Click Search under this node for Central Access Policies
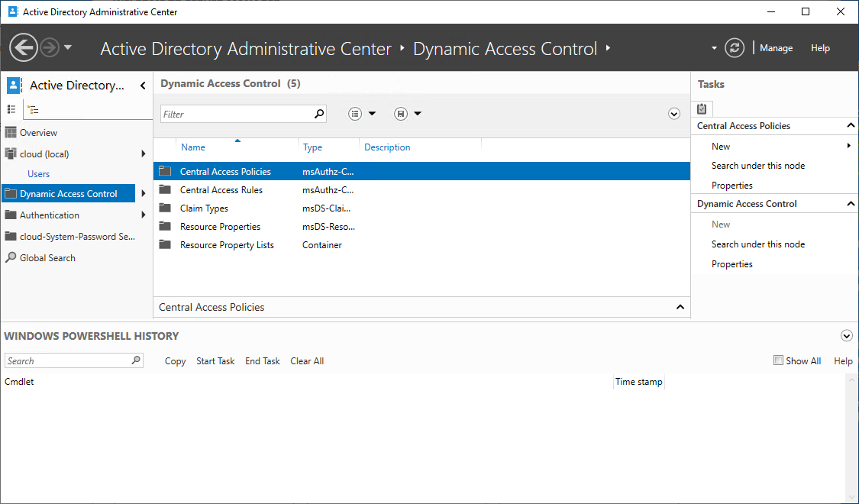This screenshot has width=859, height=504. coord(758,166)
